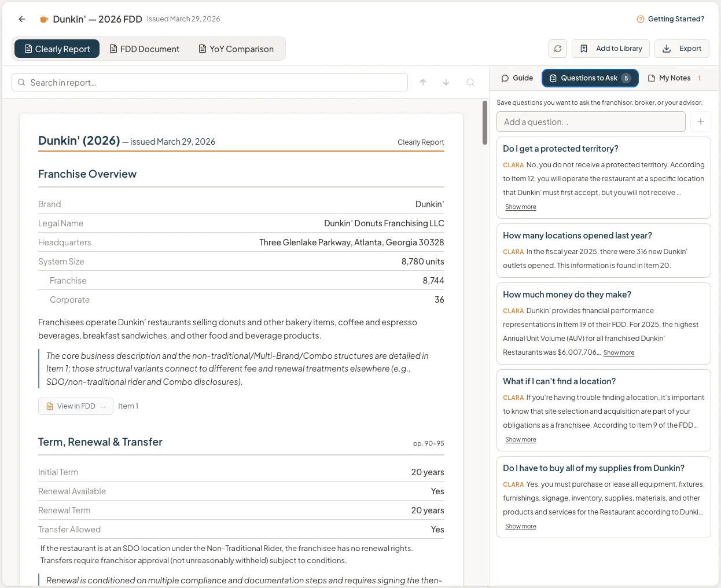The width and height of the screenshot is (721, 588).
Task: Jump to next search result arrow
Action: [446, 82]
